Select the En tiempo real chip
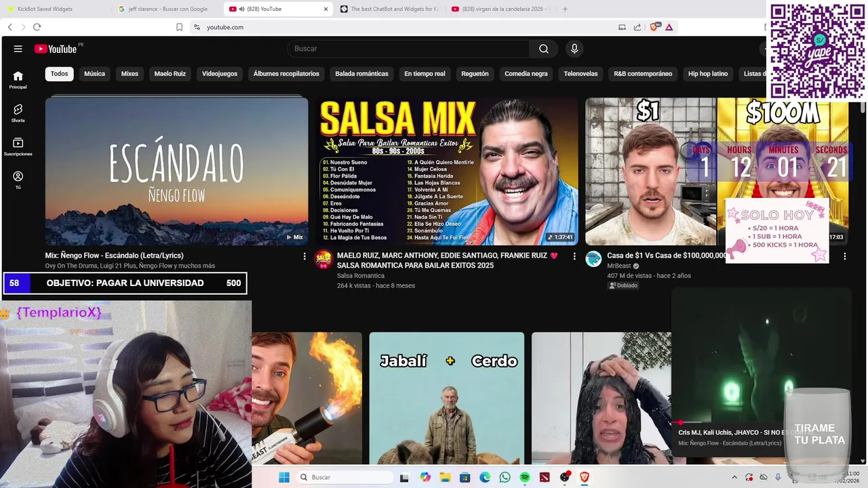The height and width of the screenshot is (488, 868). pyautogui.click(x=425, y=74)
